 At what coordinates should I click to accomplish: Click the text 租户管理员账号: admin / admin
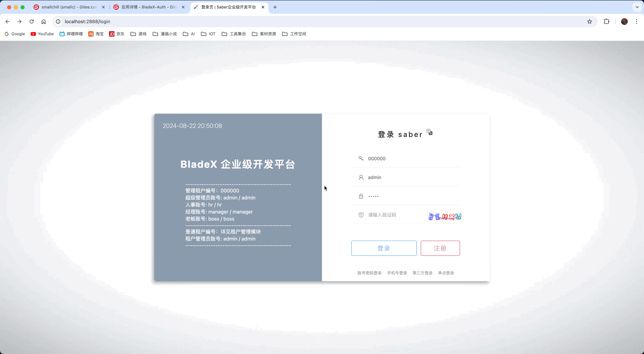coord(220,239)
